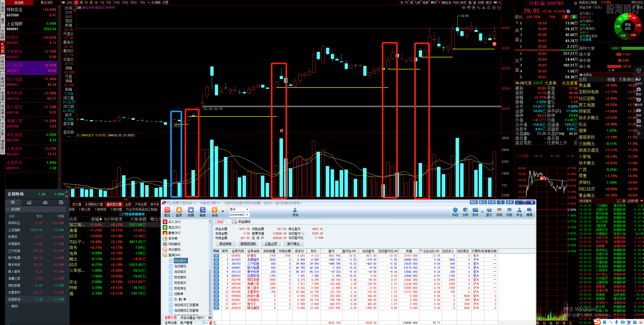Click the 登录 login icon in trading toolbar

pyautogui.click(x=179, y=212)
